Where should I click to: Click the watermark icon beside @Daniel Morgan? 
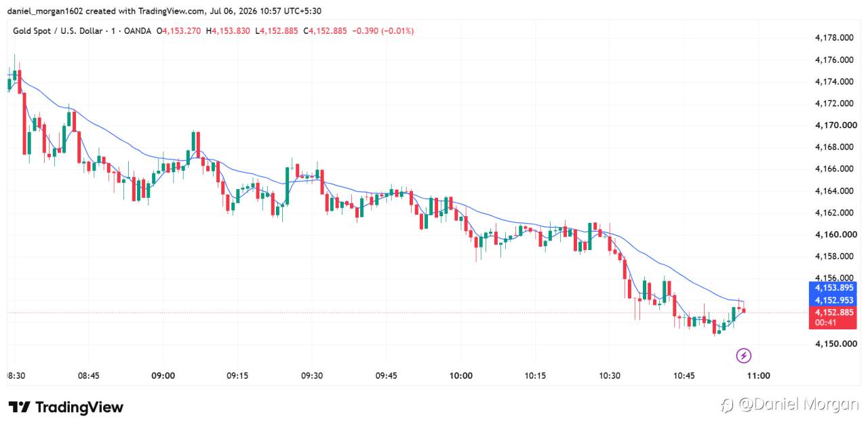(727, 405)
